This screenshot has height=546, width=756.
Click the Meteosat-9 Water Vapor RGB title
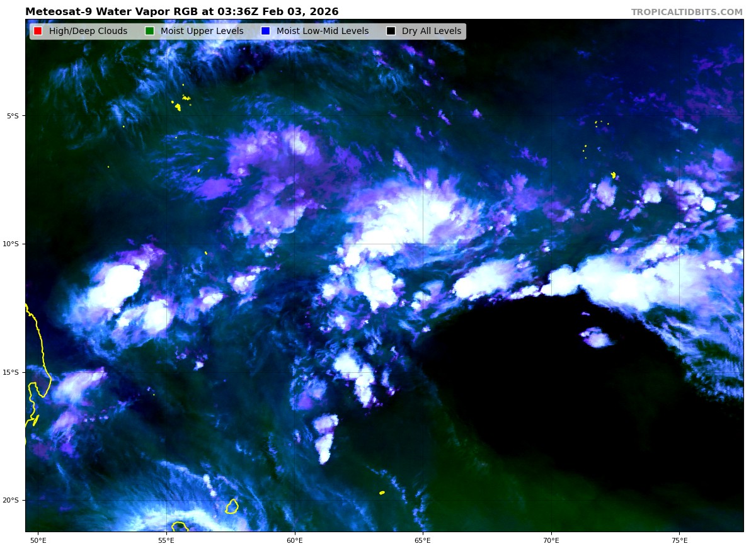(181, 12)
